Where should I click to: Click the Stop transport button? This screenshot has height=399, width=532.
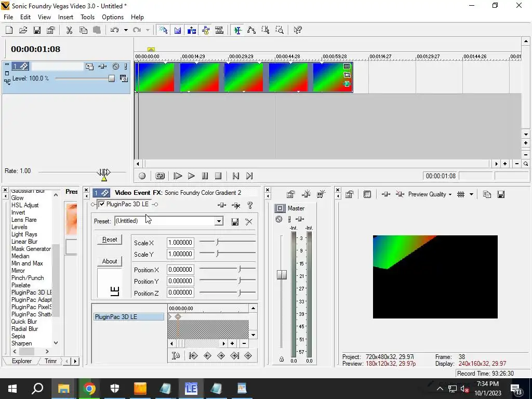coord(218,176)
